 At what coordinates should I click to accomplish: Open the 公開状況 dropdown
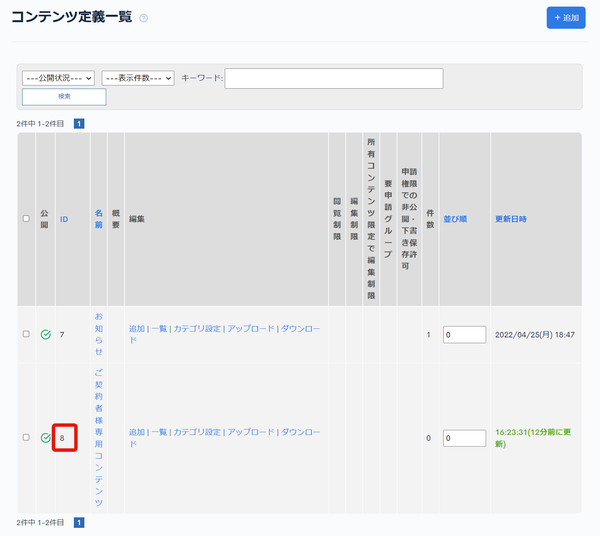point(58,78)
